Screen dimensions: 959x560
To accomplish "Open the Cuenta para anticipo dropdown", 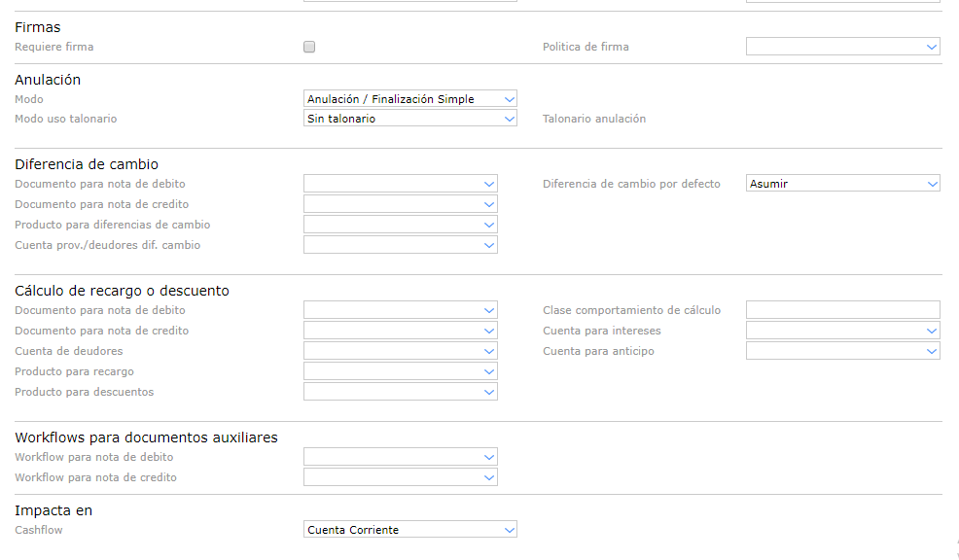I will 842,351.
